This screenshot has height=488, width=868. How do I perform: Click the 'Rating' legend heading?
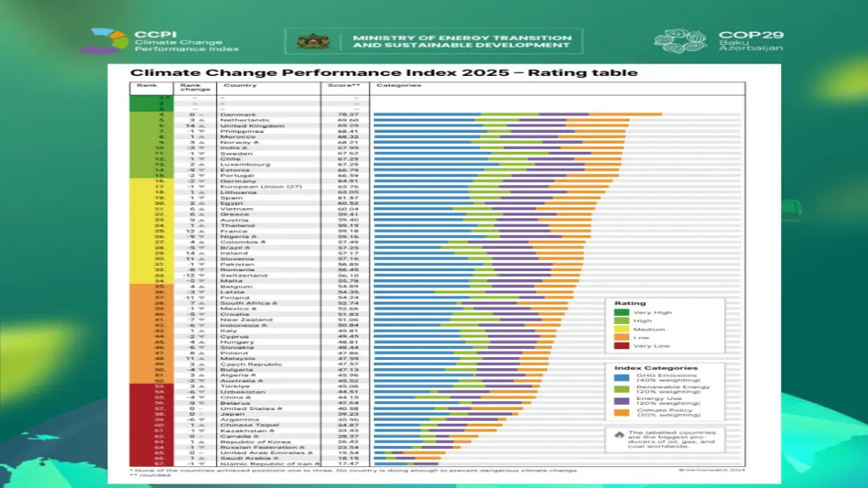click(630, 304)
